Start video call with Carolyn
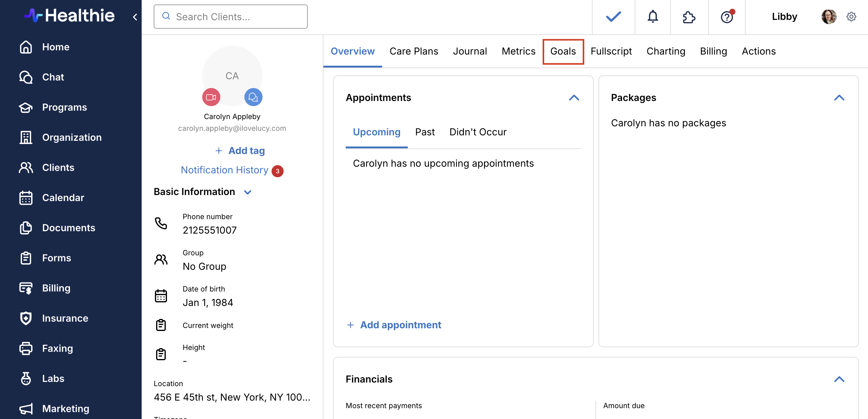The image size is (868, 419). pos(211,97)
